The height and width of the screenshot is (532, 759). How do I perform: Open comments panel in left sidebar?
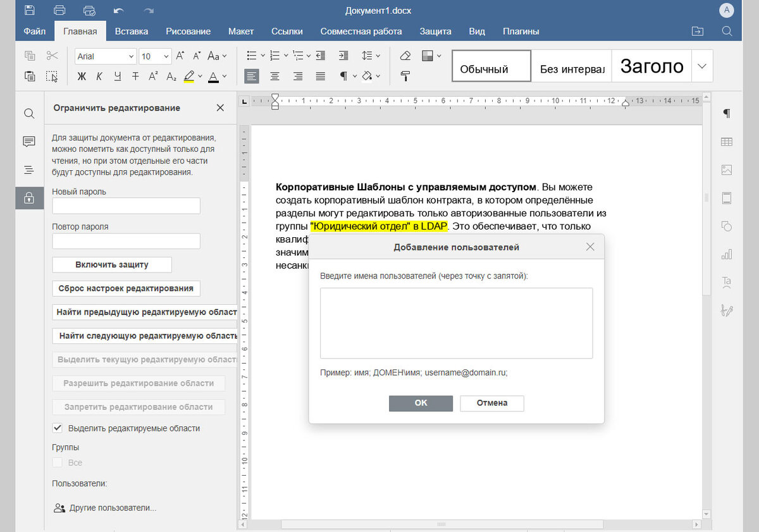coord(29,142)
